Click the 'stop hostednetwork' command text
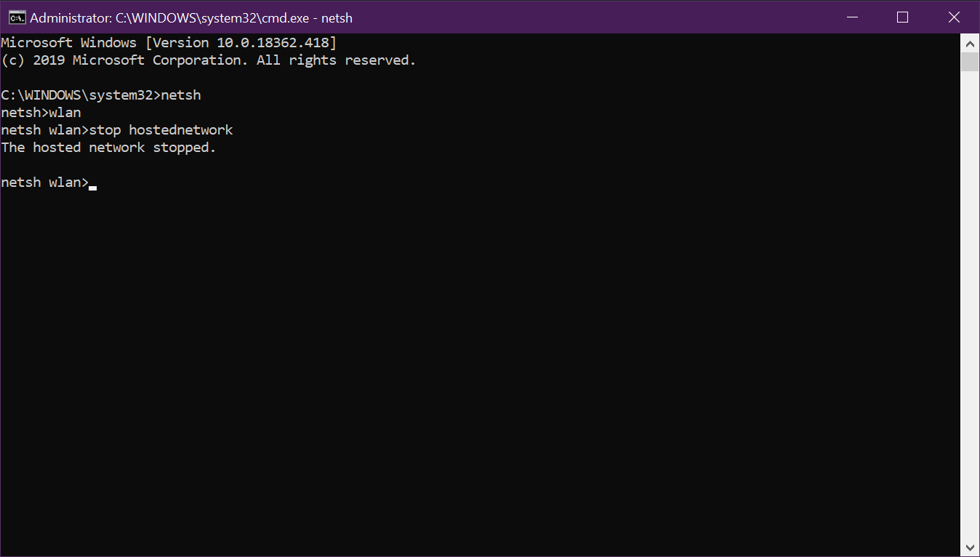This screenshot has height=557, width=980. (161, 130)
